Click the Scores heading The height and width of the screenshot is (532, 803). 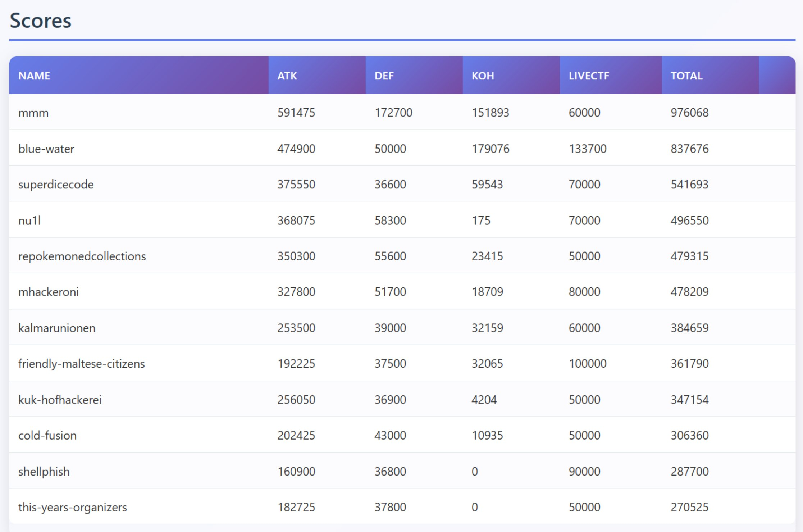pyautogui.click(x=40, y=21)
